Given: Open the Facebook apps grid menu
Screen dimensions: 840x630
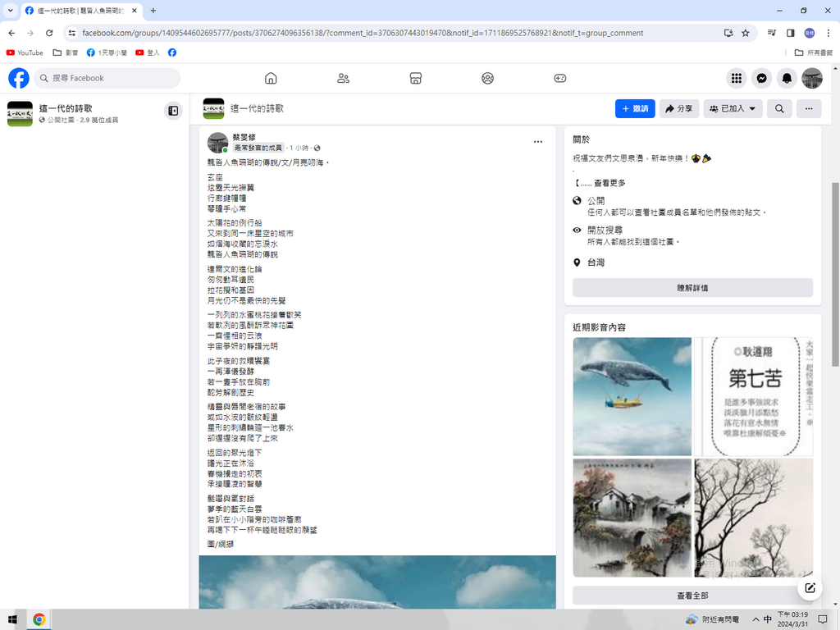Looking at the screenshot, I should pyautogui.click(x=737, y=78).
